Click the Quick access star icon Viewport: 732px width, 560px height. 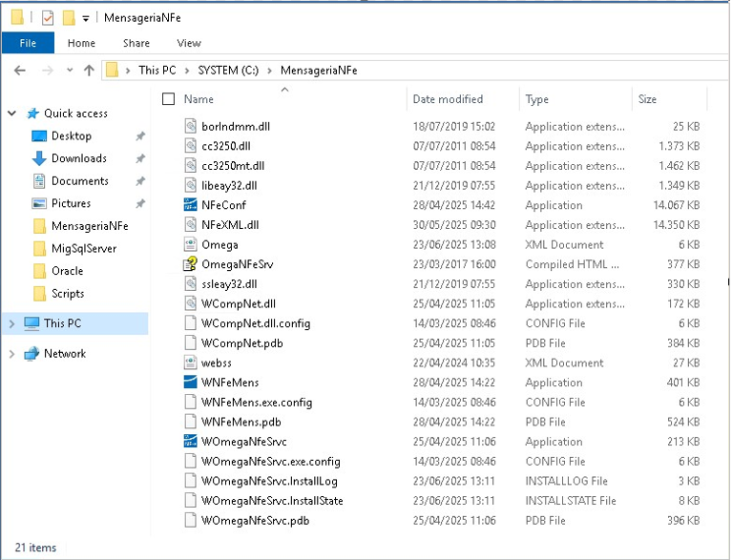tap(32, 114)
